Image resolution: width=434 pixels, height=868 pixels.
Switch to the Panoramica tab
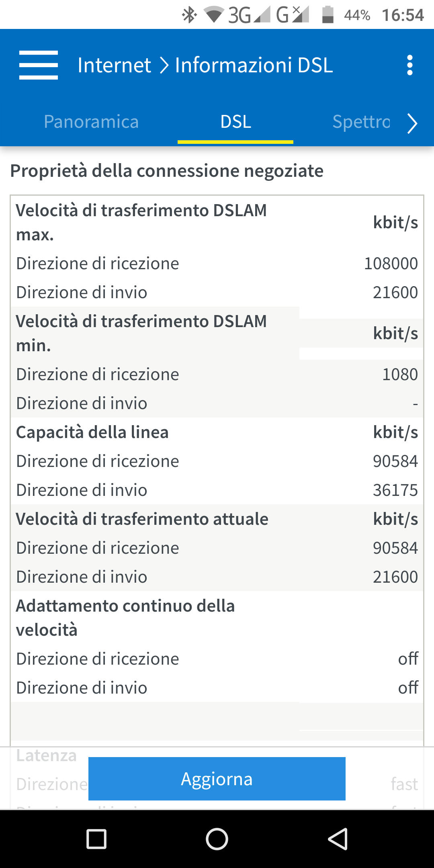click(91, 122)
